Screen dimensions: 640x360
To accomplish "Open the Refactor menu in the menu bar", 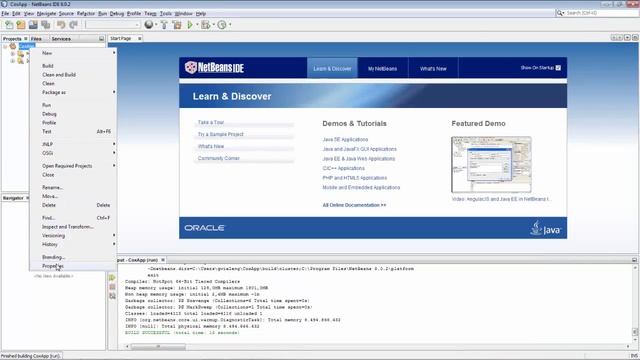I will pos(86,13).
